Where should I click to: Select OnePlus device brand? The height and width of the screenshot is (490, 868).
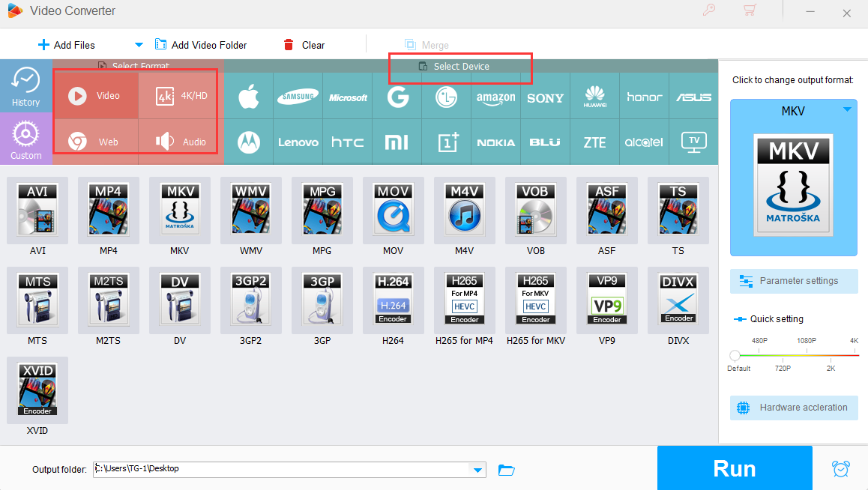click(446, 142)
